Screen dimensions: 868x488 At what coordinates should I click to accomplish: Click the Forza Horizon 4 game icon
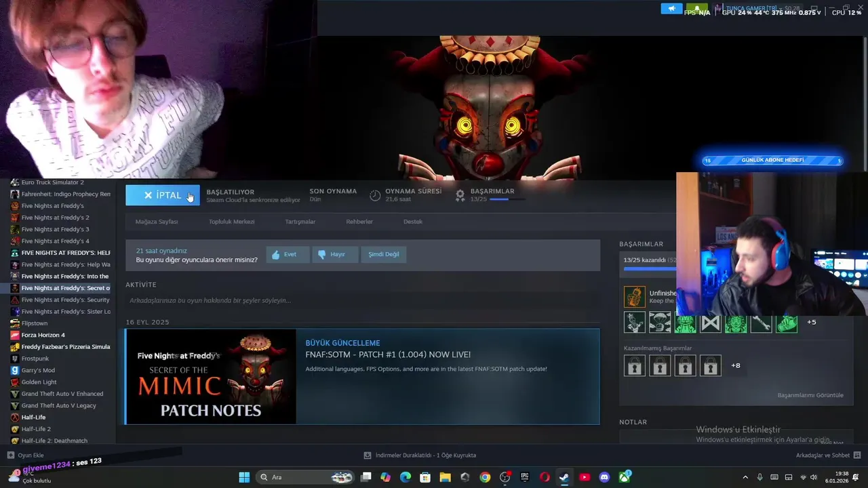tap(15, 335)
